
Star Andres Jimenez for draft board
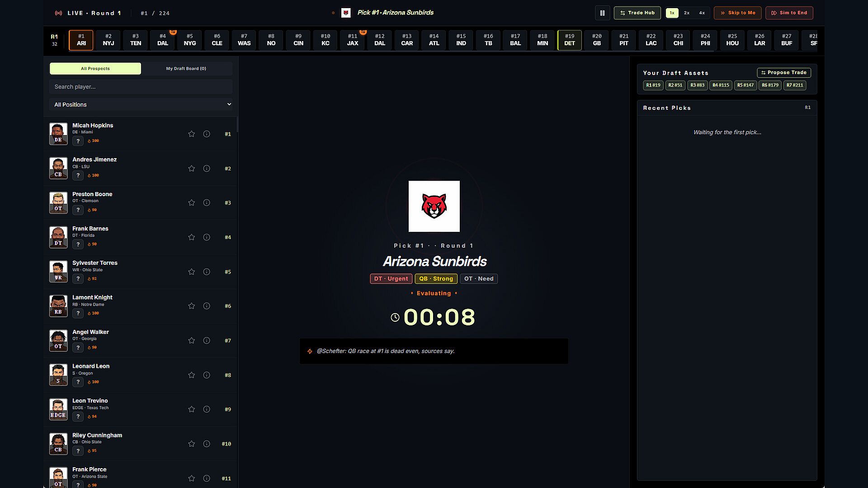click(x=192, y=169)
